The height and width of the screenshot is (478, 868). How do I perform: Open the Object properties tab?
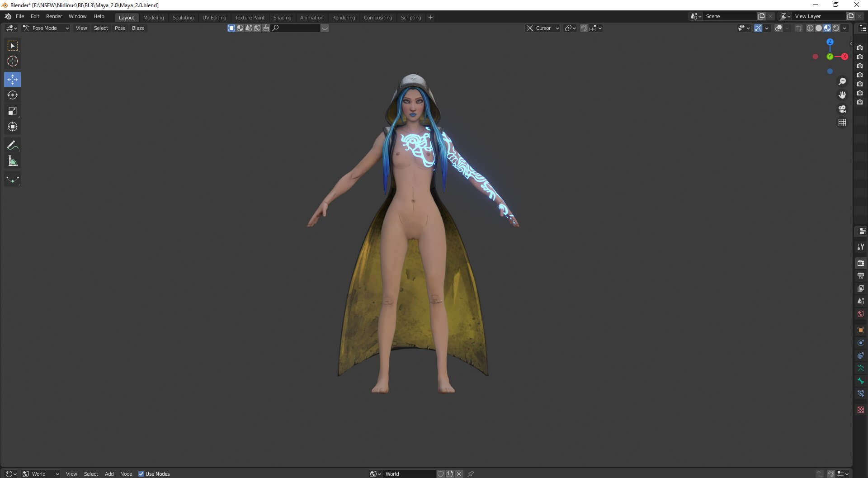(x=861, y=330)
